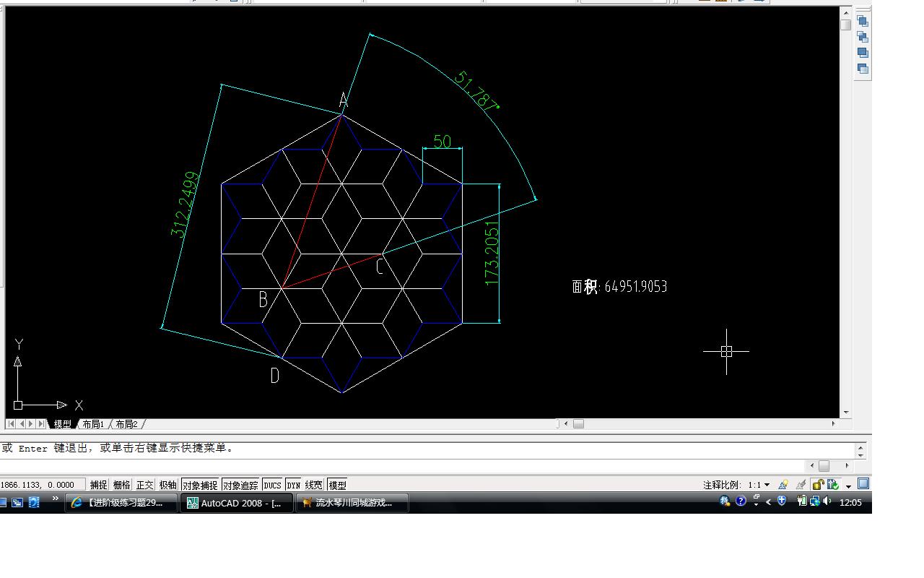The image size is (924, 578).
Task: Click the coordinate readout 1866.1133, 0.0000
Action: click(43, 485)
